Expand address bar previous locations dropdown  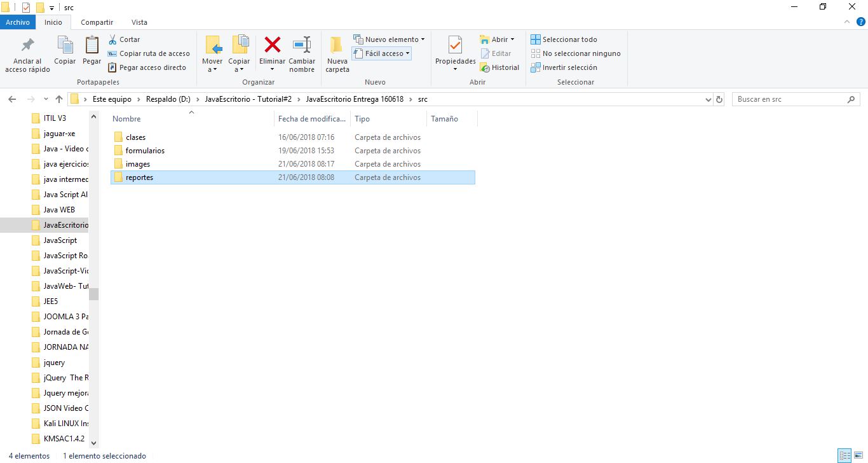[x=709, y=99]
